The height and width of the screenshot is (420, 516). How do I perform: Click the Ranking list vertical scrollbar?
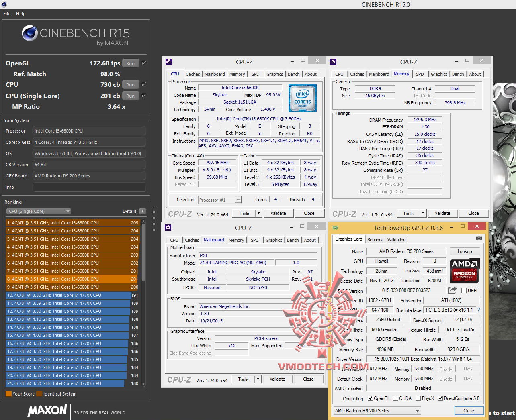(143, 303)
